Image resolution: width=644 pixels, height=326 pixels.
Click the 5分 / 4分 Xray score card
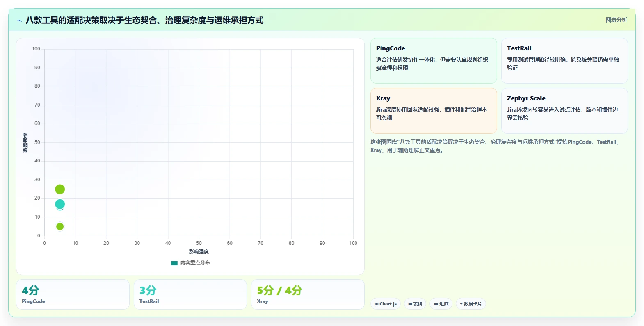click(308, 294)
